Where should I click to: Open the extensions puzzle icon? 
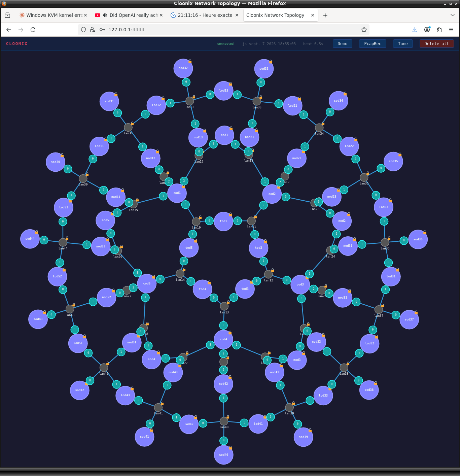439,30
